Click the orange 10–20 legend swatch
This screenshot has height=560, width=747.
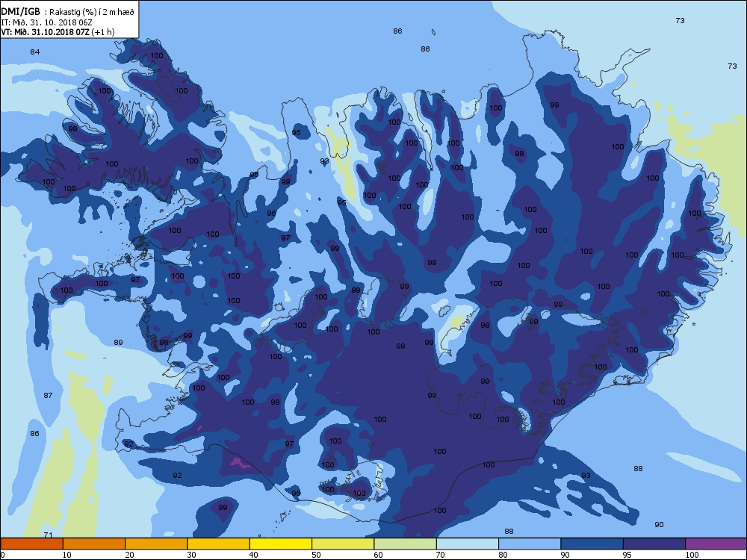(94, 544)
